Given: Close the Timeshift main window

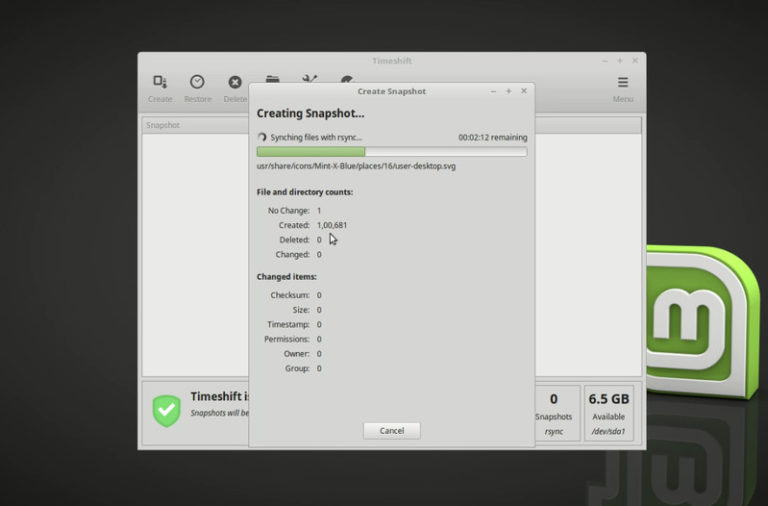Looking at the screenshot, I should pos(635,61).
